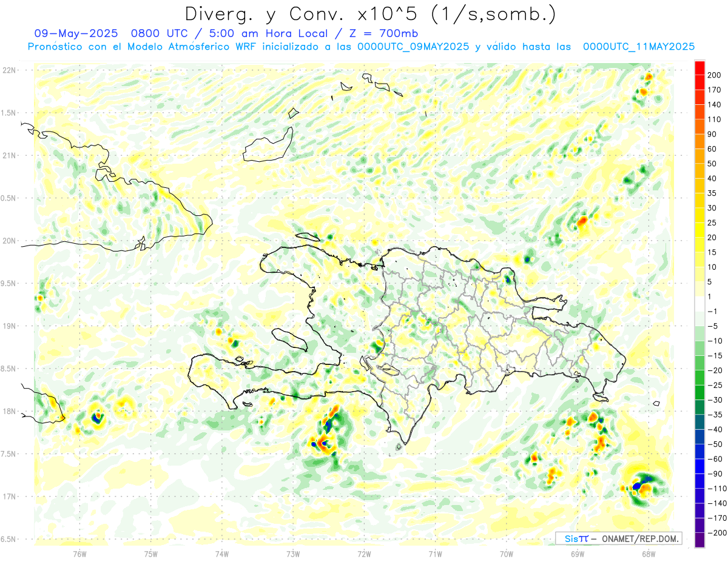Click the dark purple segment below -200
Image resolution: width=728 pixels, height=562 pixels.
tap(699, 540)
